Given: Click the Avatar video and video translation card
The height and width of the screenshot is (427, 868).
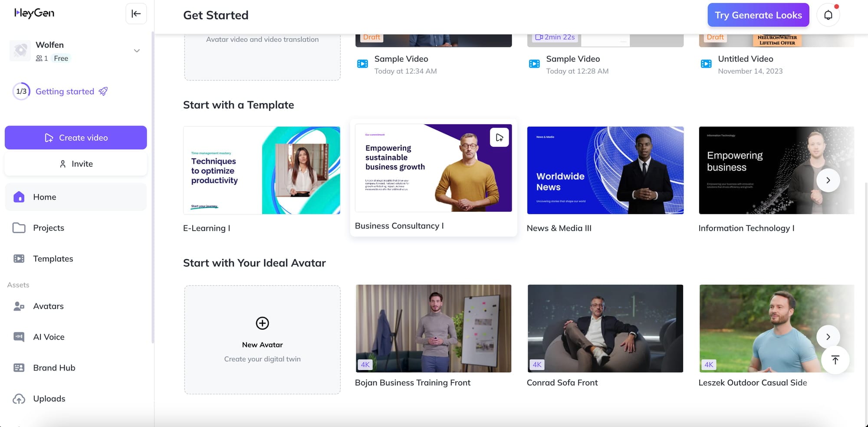Looking at the screenshot, I should (x=262, y=57).
